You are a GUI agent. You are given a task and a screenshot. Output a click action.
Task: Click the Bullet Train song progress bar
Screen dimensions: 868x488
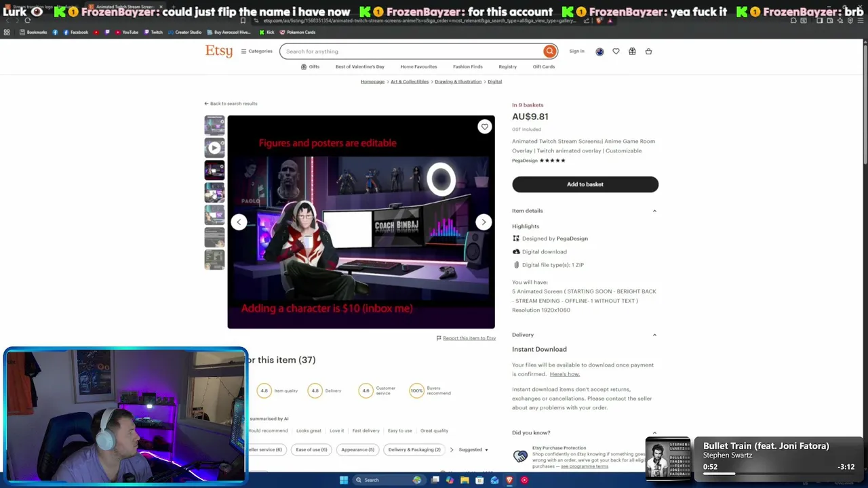point(779,473)
